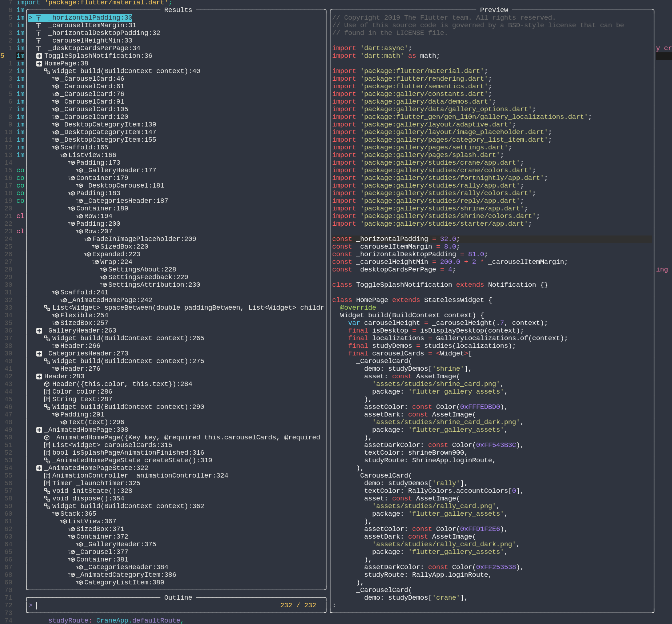Click the constant icon beside _horizontalPadding:30
Image resolution: width=672 pixels, height=624 pixels.
(39, 18)
